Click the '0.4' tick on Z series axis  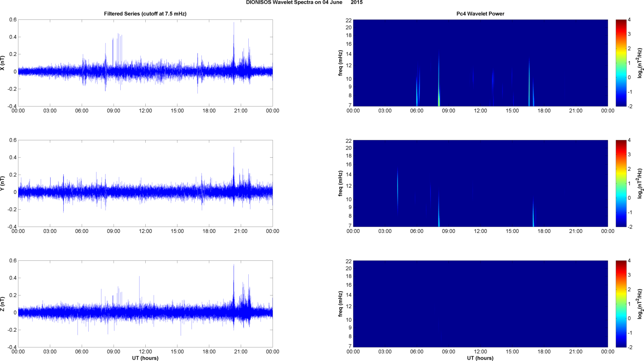point(13,278)
